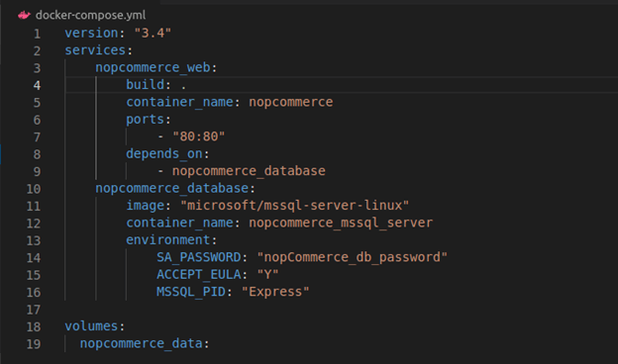Select the docker-compose.yml breadcrumb filename
Viewport: 618px width, 364px height.
[91, 16]
